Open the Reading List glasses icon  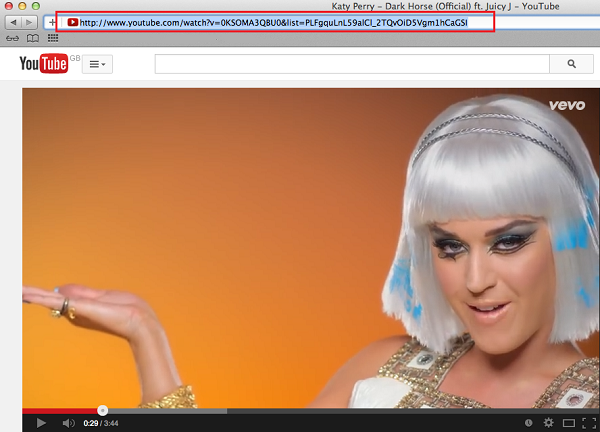click(12, 38)
